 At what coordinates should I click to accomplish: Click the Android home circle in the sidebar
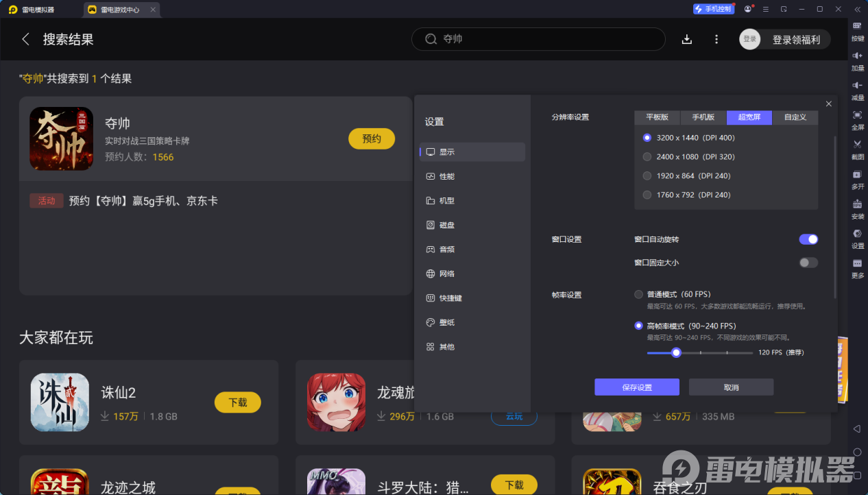click(x=857, y=452)
